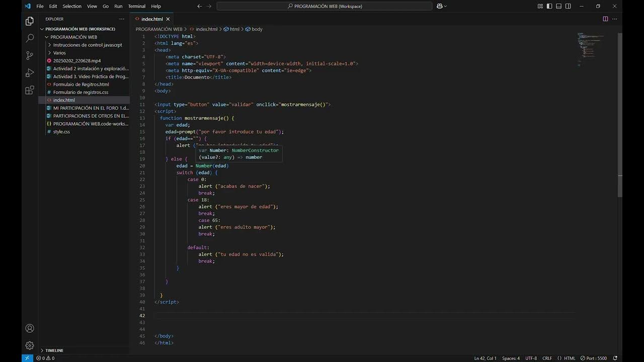Open Explorer Views and More Actions ellipsis
Viewport: 644px width, 362px height.
click(x=121, y=19)
